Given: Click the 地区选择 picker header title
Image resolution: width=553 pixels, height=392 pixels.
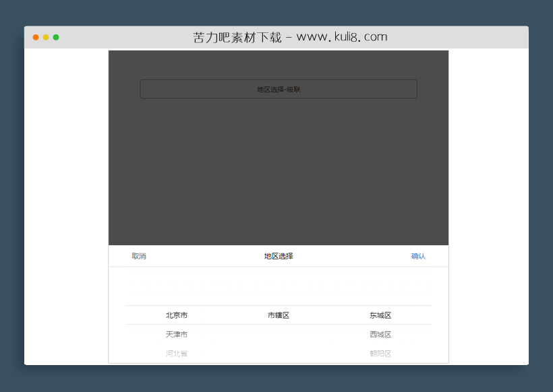Looking at the screenshot, I should [x=278, y=256].
